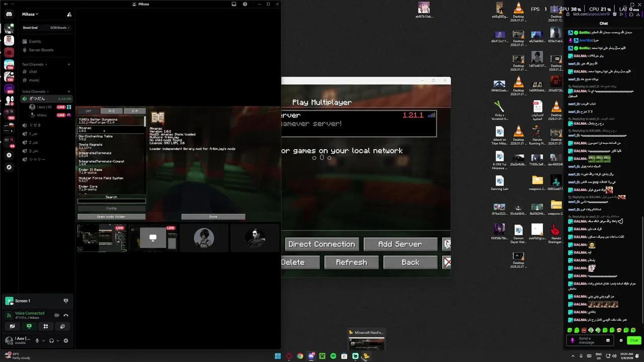Click Done button in mods screen
Image resolution: width=644 pixels, height=362 pixels.
tap(213, 217)
